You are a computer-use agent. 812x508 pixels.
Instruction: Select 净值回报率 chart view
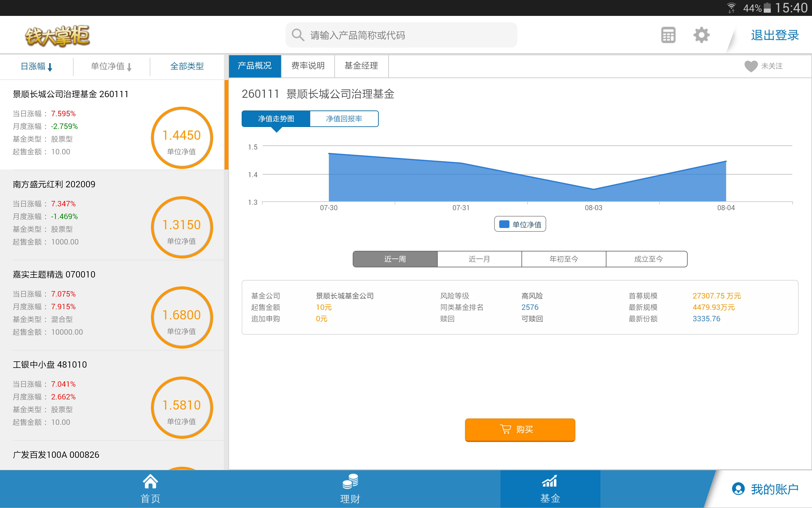pos(344,119)
